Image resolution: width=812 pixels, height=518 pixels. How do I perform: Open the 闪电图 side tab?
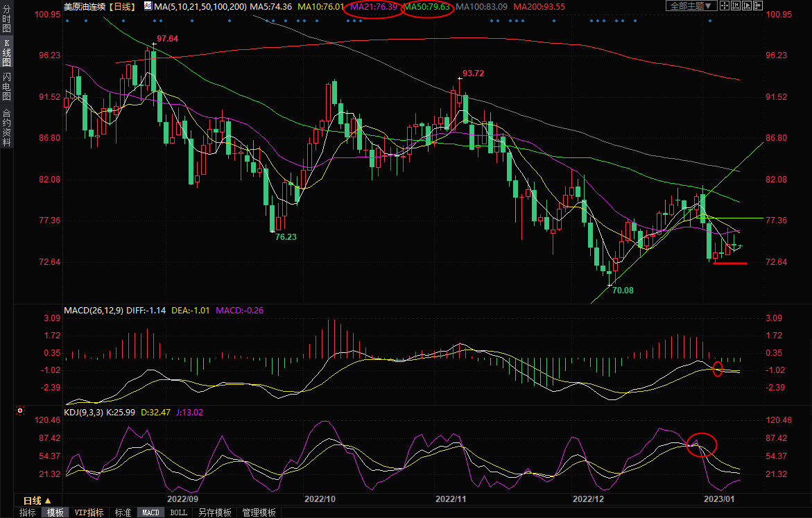click(6, 86)
